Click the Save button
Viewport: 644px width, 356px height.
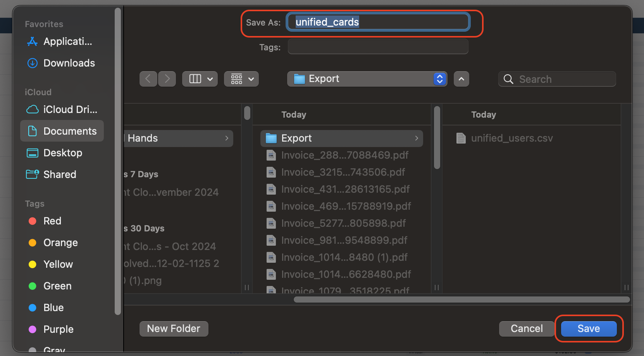(x=589, y=329)
